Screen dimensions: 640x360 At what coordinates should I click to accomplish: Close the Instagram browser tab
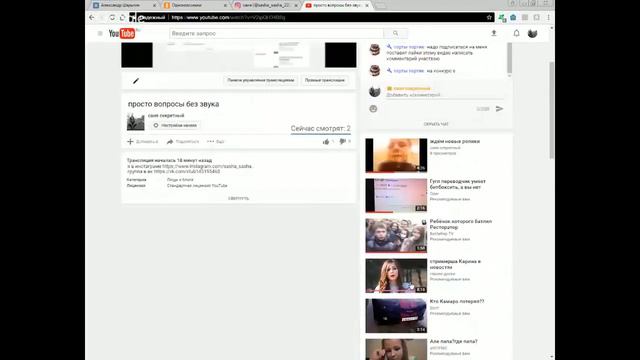coord(296,5)
